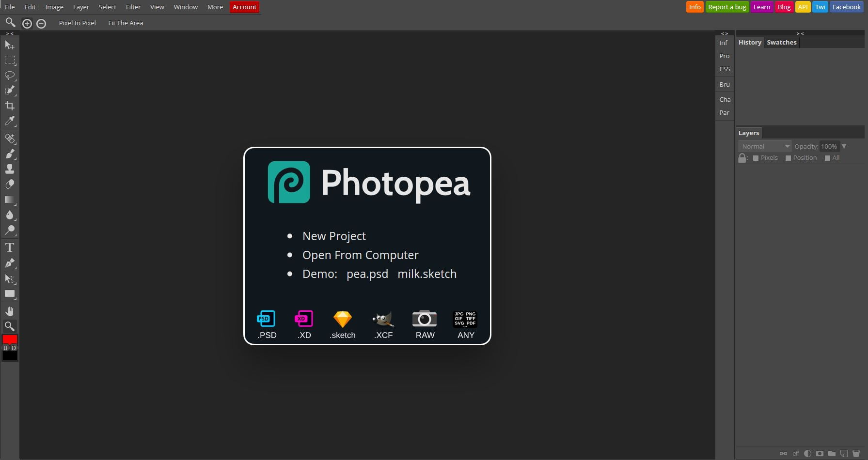Select the Hand tool

point(10,311)
